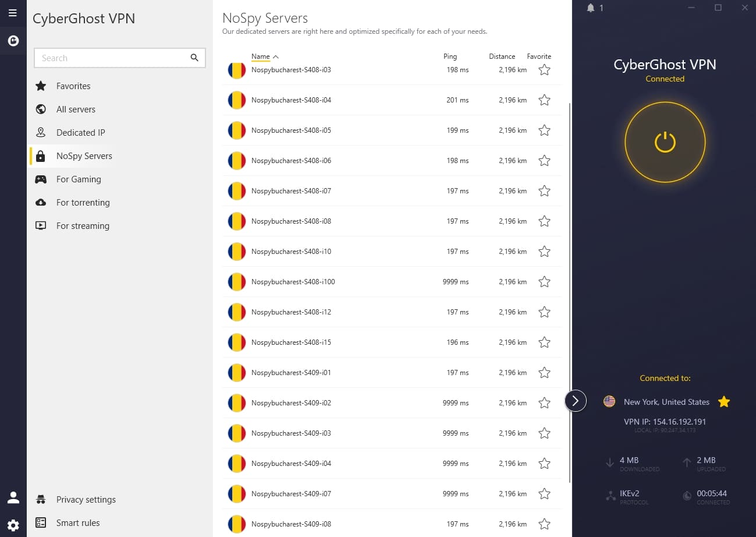
Task: Sort by Ping column header
Action: click(x=450, y=56)
